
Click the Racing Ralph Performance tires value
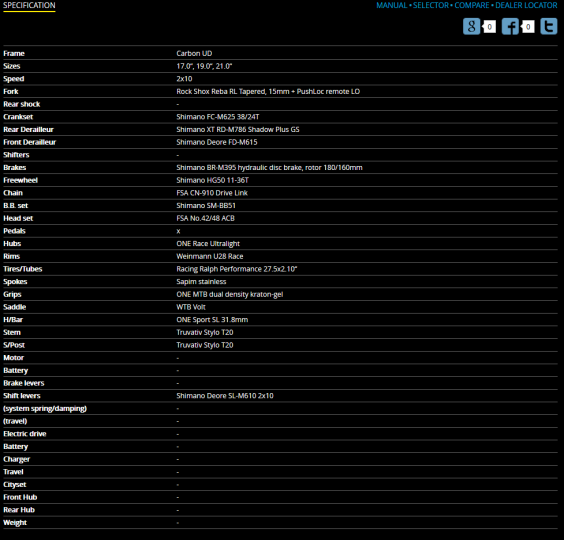pos(237,269)
